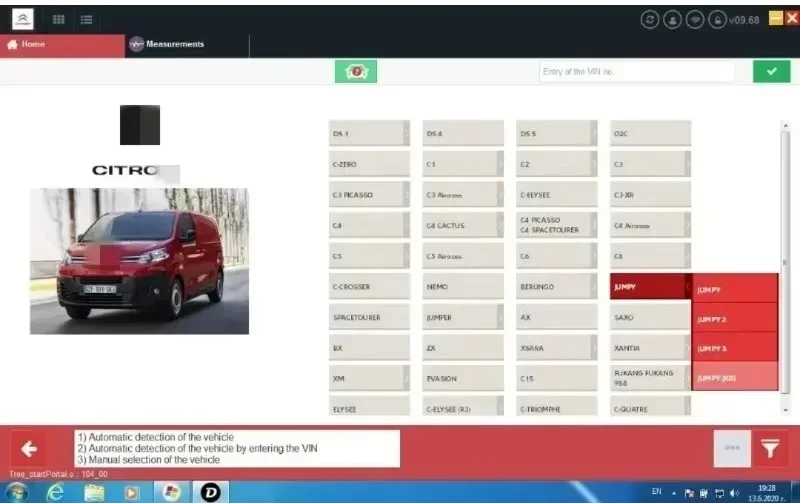Select the C3-XR model button
This screenshot has height=503, width=800.
(x=651, y=195)
